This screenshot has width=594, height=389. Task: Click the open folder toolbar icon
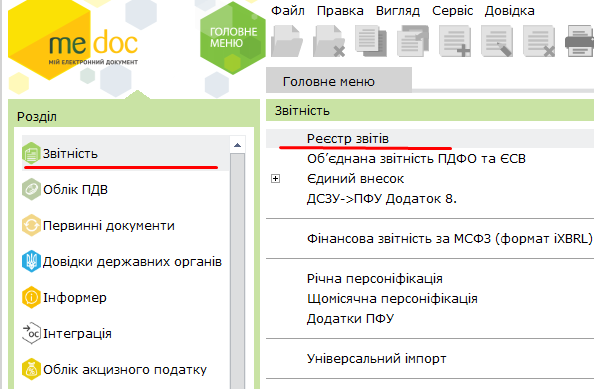point(287,41)
